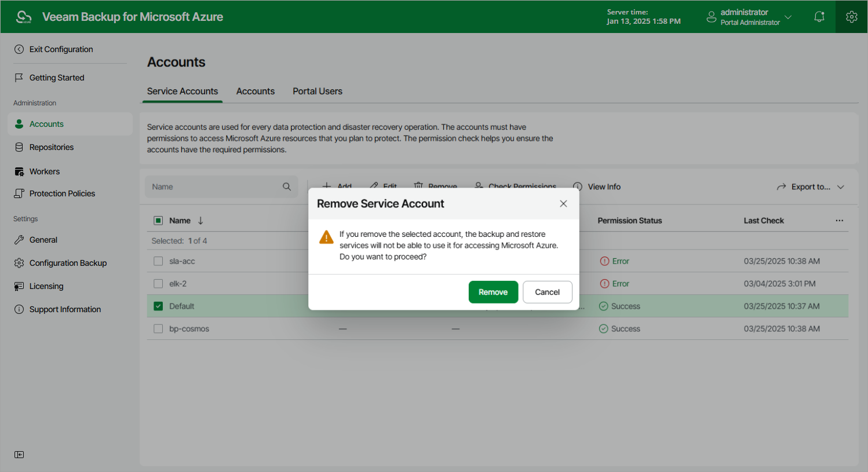Check the bp-cosmos row checkbox

pos(158,329)
